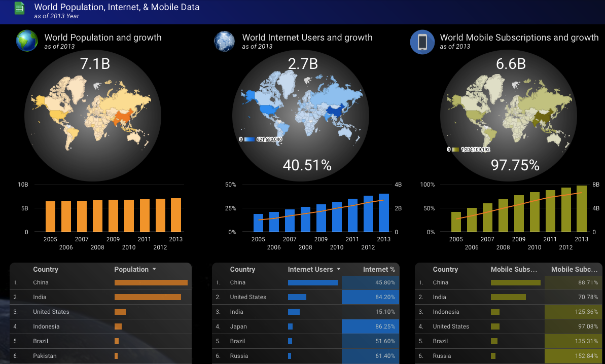The height and width of the screenshot is (364, 605).
Task: Click the 97.75% mobile penetration value
Action: point(515,165)
